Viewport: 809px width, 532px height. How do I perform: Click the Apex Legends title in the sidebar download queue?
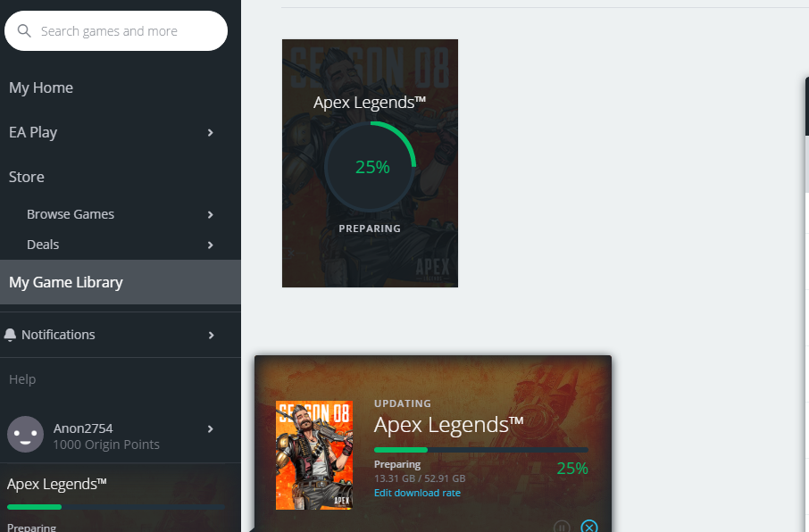point(57,484)
